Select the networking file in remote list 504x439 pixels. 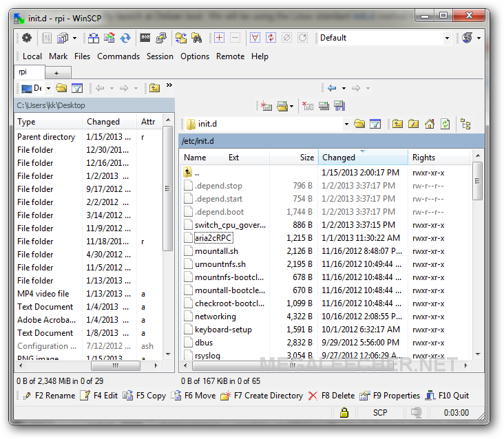click(x=216, y=317)
